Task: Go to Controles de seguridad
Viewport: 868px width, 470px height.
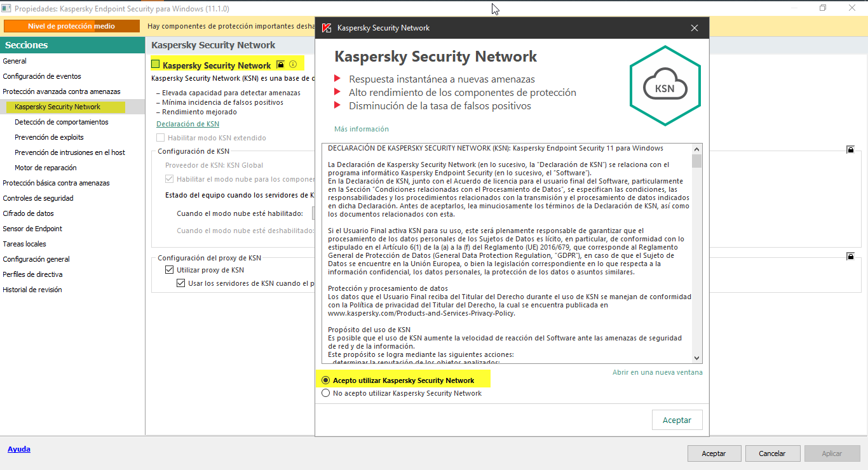Action: [x=38, y=198]
